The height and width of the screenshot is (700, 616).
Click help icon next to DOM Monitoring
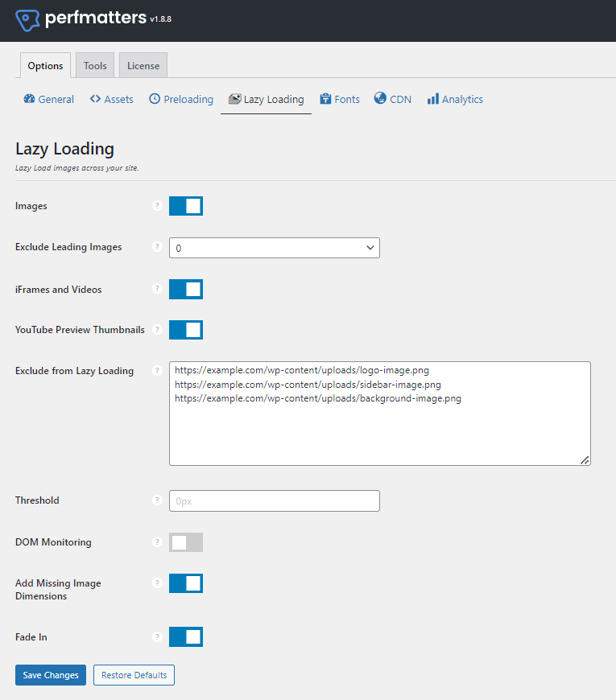(157, 542)
